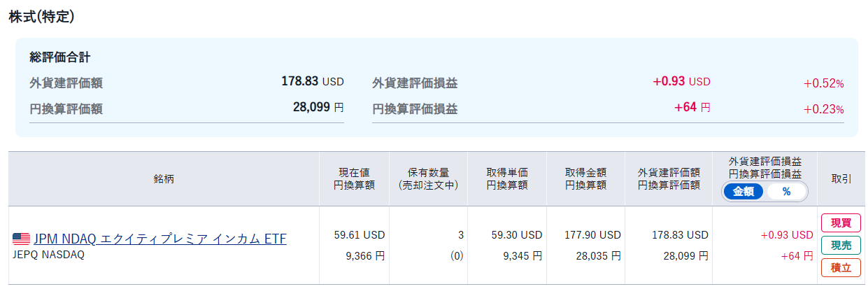The height and width of the screenshot is (289, 868).
Task: Click the 銘柄 column header
Action: tap(164, 179)
